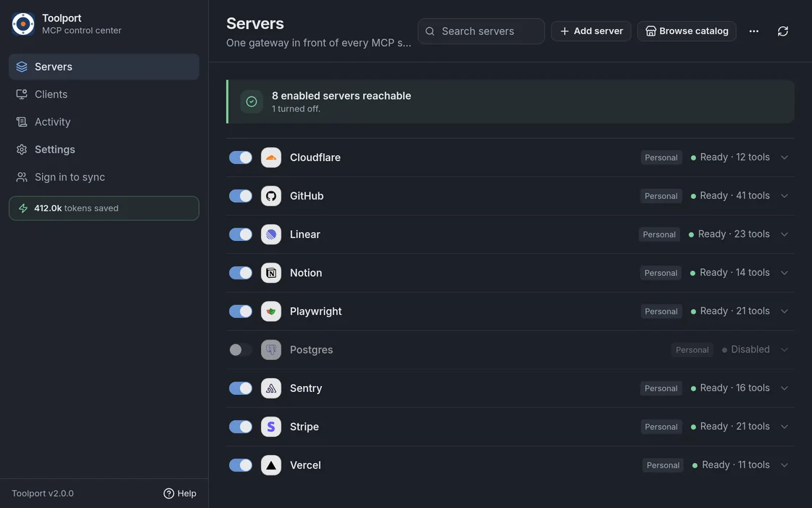
Task: Click the Vercel server icon
Action: tap(271, 465)
